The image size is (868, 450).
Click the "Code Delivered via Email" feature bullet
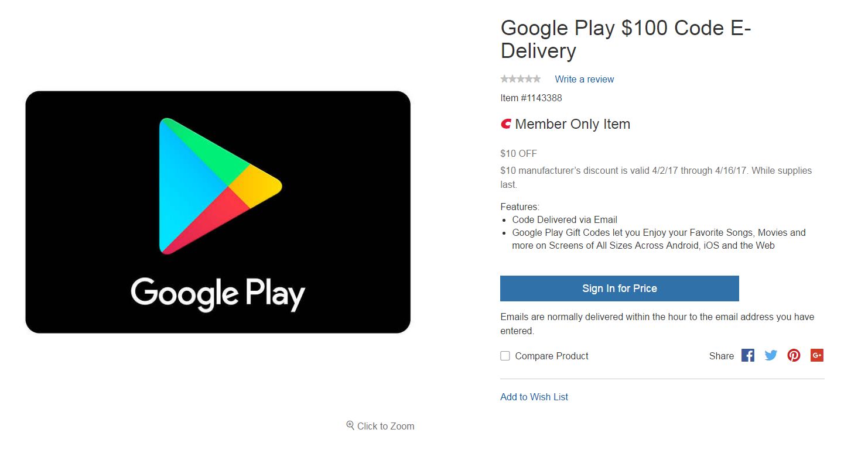click(x=564, y=219)
